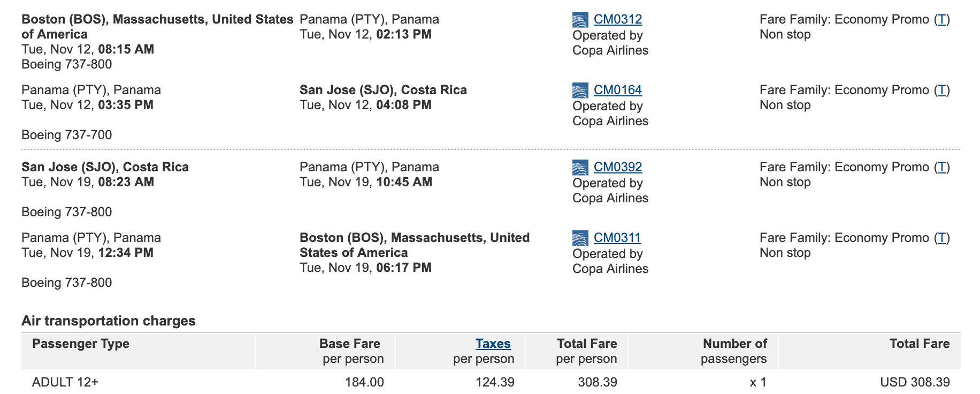Click fare class T link for Panama–Boston return flight
Viewport: 980px width, 394px height.
click(x=941, y=238)
